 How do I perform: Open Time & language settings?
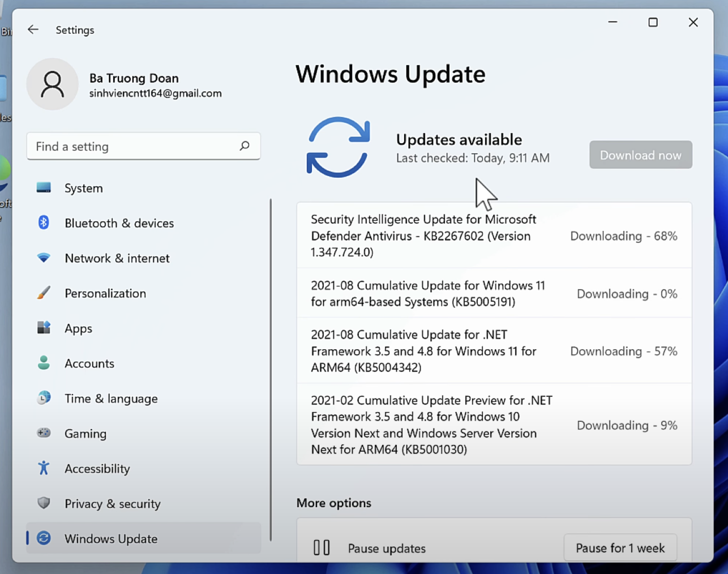click(143, 399)
